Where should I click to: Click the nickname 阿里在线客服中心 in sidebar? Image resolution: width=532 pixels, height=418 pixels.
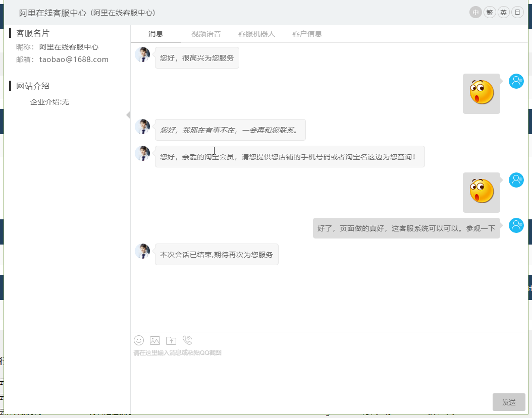[x=69, y=47]
